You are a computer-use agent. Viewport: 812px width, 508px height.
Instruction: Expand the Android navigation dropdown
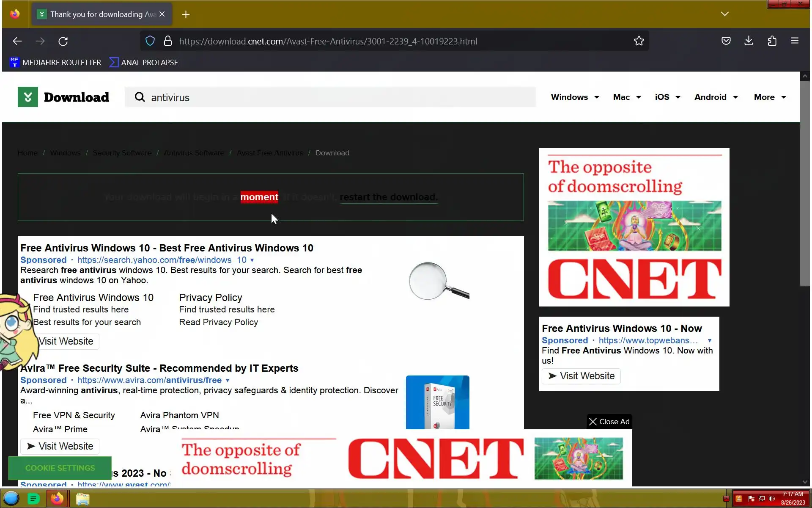(716, 97)
